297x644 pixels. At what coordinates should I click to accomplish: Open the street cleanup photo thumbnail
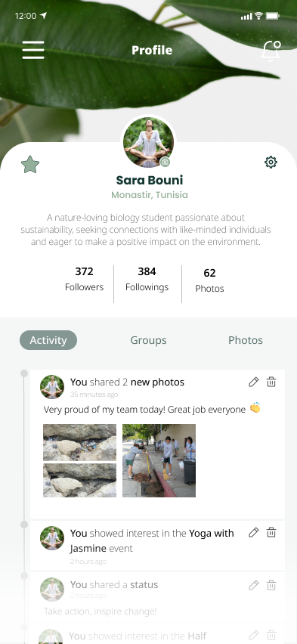click(159, 460)
